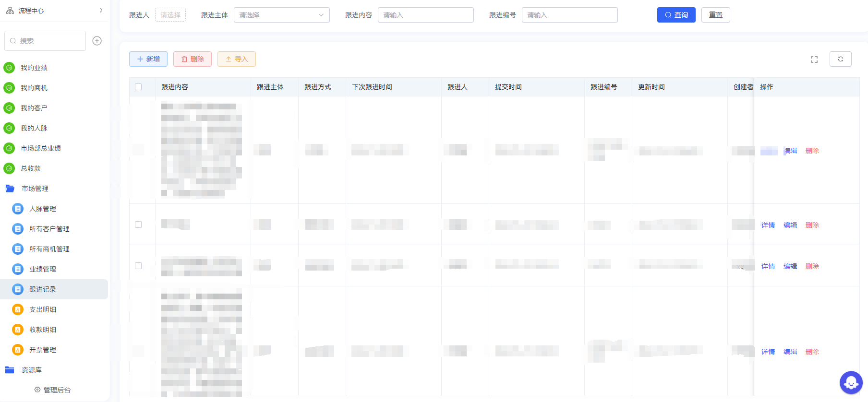The height and width of the screenshot is (402, 868).
Task: Toggle the fullscreen icon above the table
Action: pyautogui.click(x=814, y=59)
